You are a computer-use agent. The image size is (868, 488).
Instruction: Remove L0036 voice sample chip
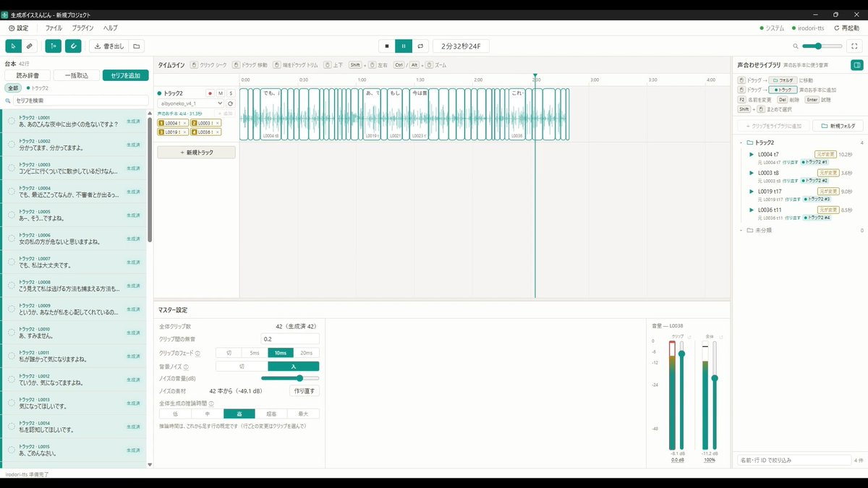coord(217,132)
